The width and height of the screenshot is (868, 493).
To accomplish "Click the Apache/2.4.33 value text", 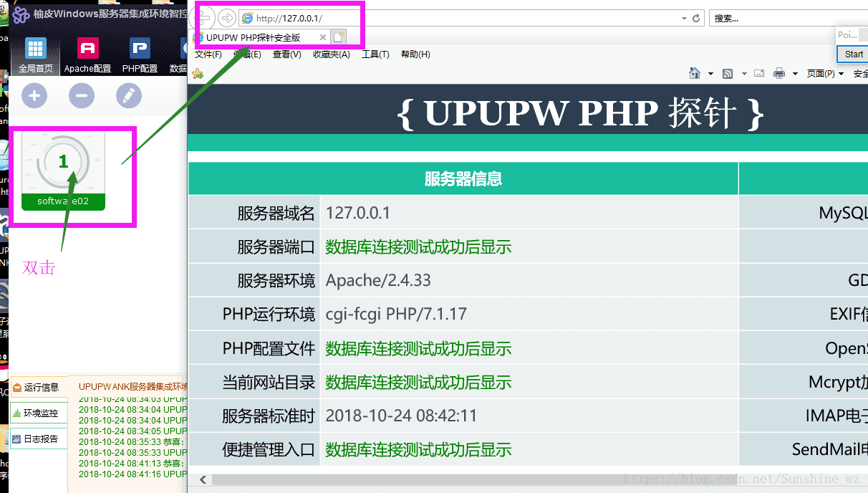I will [x=378, y=280].
